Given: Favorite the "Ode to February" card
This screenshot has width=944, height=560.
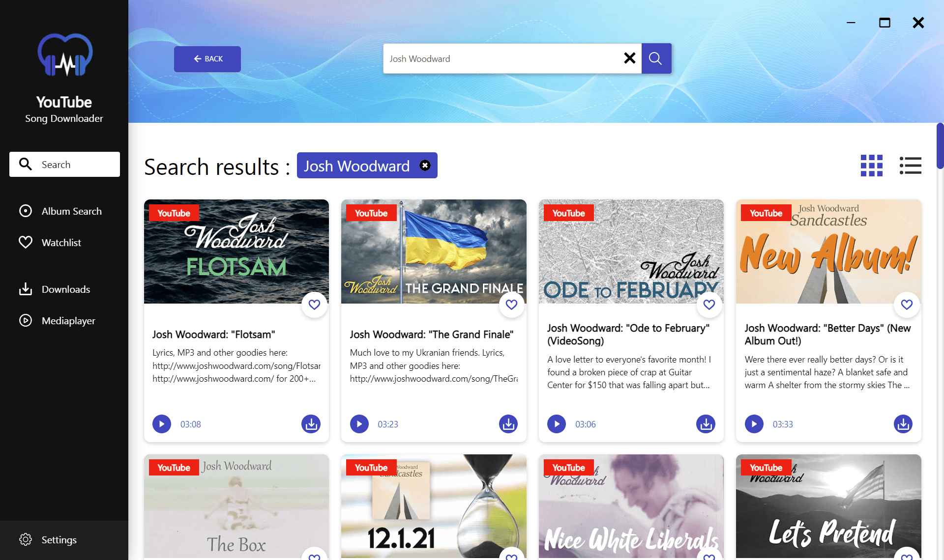Looking at the screenshot, I should 709,305.
